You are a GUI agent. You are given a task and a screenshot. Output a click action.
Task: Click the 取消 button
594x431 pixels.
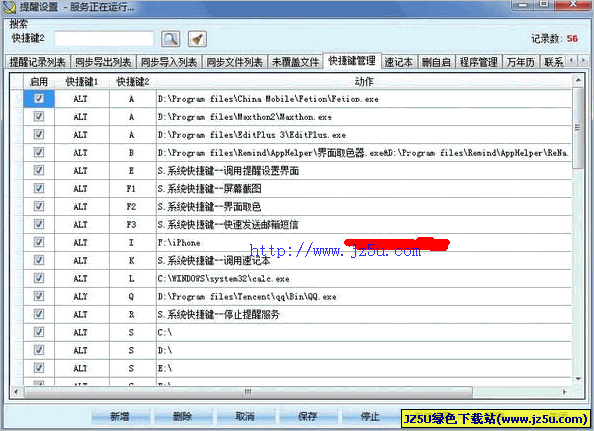pos(245,417)
